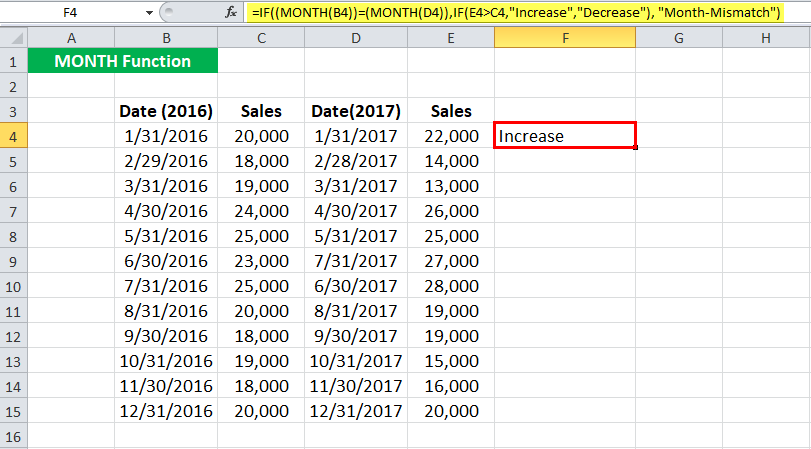Select cell with 12/31/2016

point(166,411)
